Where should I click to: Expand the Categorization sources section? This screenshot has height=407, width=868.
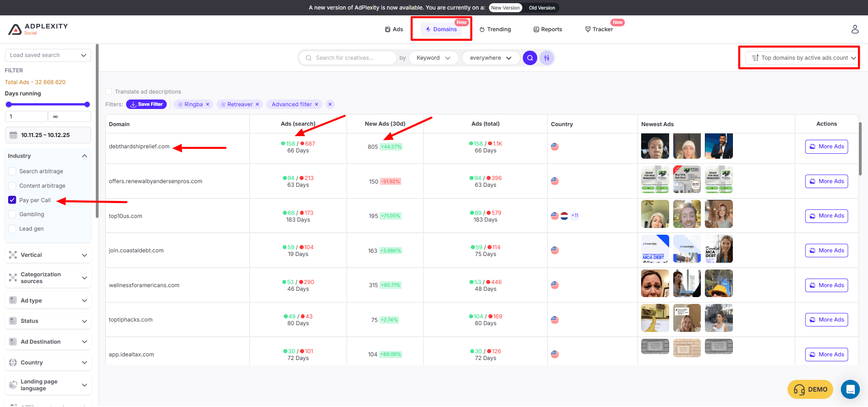click(84, 278)
